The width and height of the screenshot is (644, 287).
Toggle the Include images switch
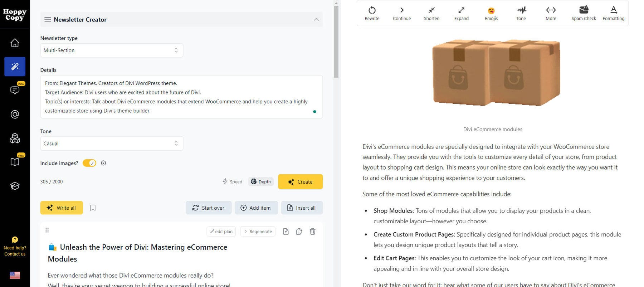(89, 163)
